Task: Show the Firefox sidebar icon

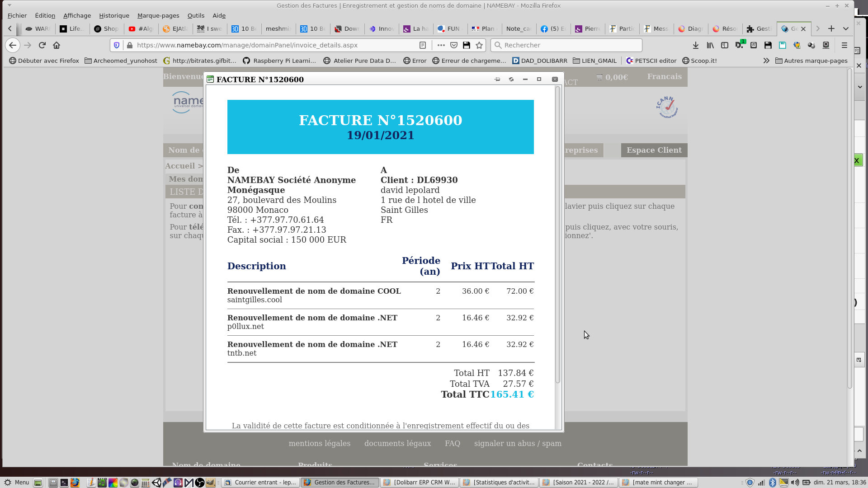Action: [725, 45]
